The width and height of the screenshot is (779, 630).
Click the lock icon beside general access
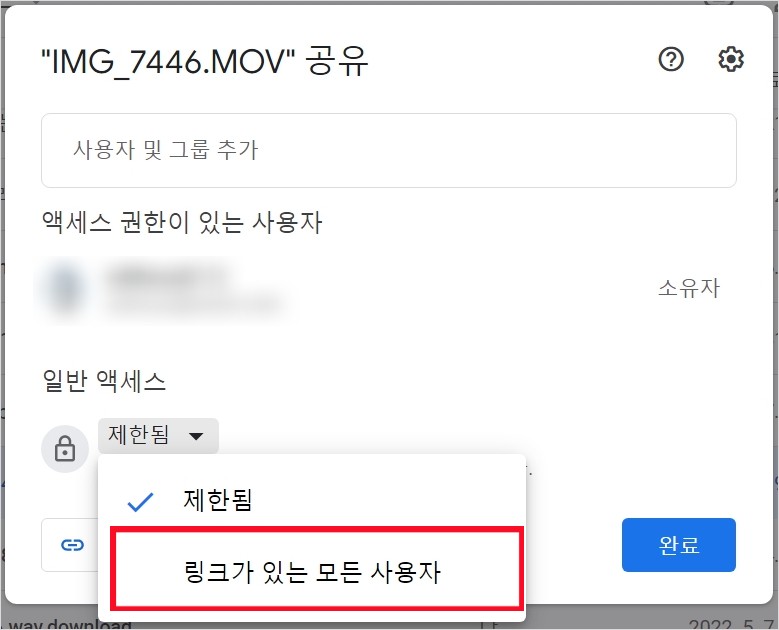pyautogui.click(x=65, y=449)
